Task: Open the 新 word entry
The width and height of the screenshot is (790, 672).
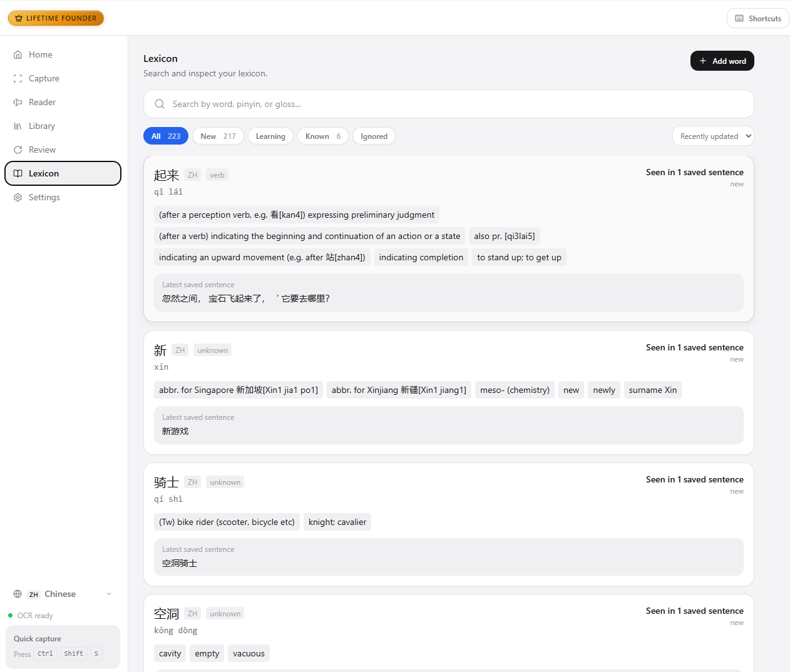Action: (x=449, y=393)
